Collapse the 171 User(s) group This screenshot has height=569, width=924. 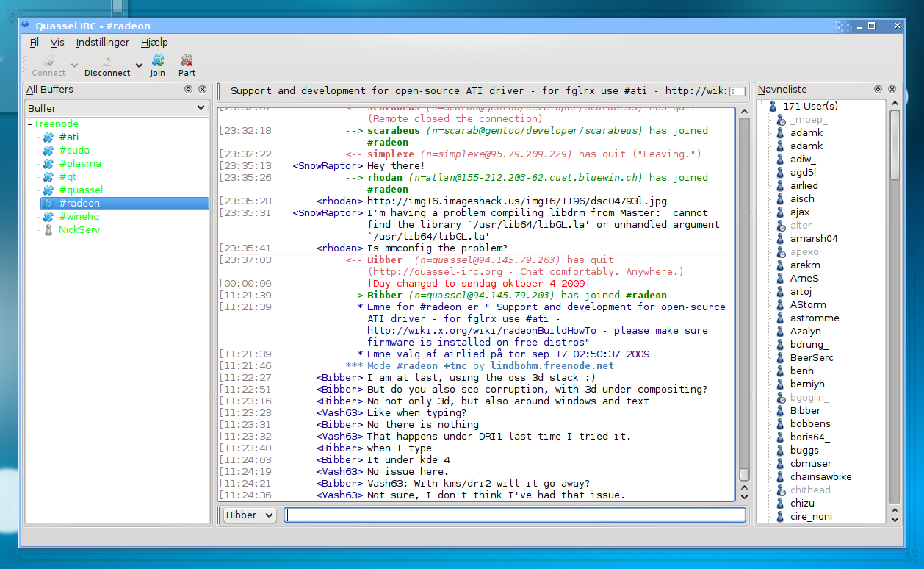[x=762, y=107]
